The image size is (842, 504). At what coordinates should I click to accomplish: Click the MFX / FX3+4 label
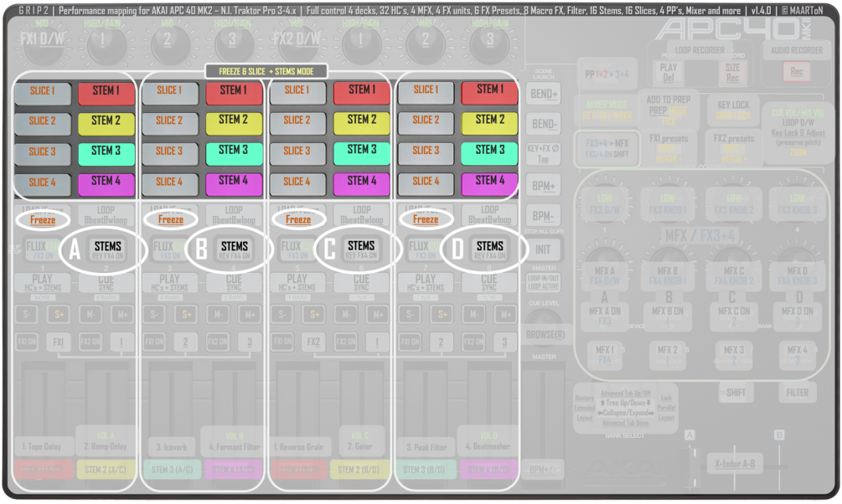[x=700, y=235]
